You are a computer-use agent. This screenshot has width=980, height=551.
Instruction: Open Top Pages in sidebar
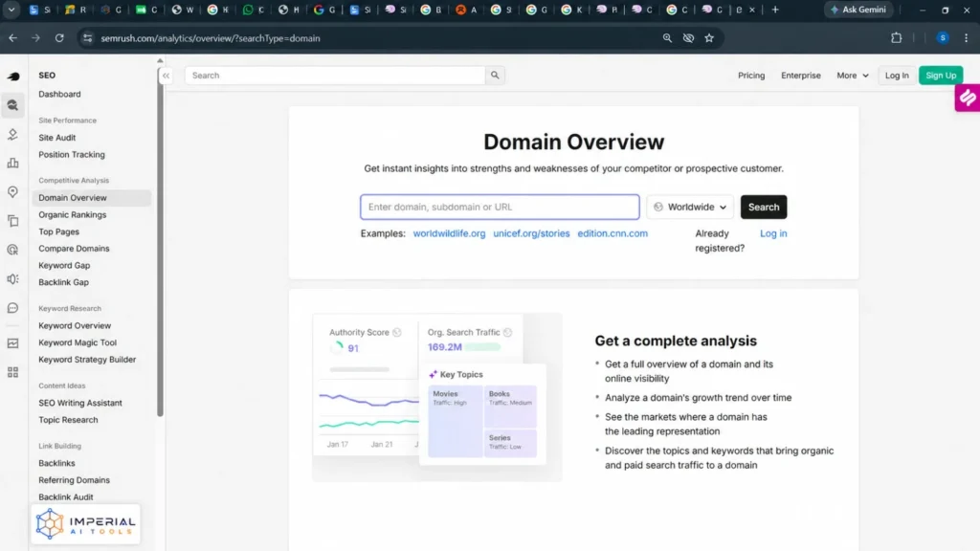coord(58,231)
